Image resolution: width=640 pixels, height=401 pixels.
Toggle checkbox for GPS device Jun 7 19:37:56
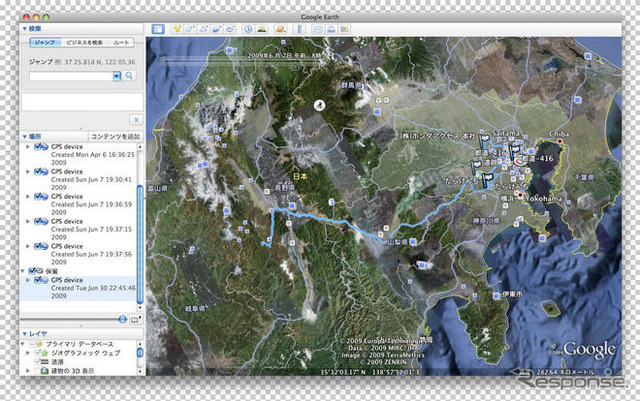click(x=38, y=246)
